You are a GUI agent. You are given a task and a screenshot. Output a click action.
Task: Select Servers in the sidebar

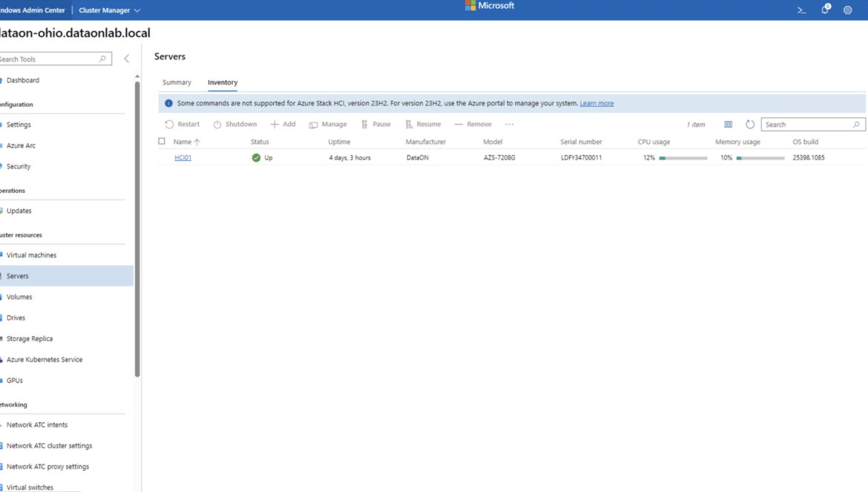[x=67, y=275]
